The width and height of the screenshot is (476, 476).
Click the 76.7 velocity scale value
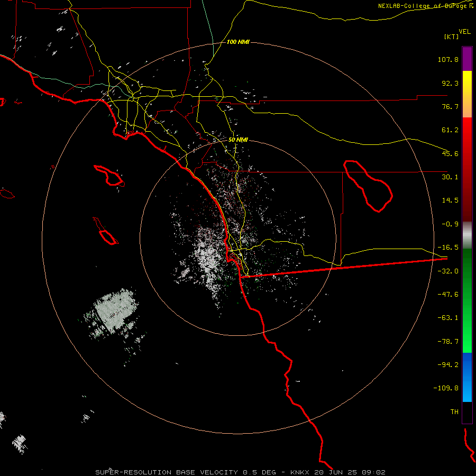tap(450, 106)
